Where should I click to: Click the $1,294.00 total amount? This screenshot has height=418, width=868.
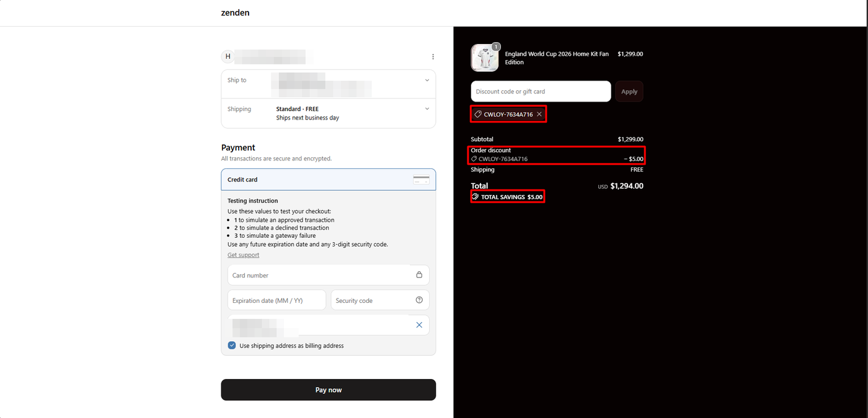click(x=627, y=186)
